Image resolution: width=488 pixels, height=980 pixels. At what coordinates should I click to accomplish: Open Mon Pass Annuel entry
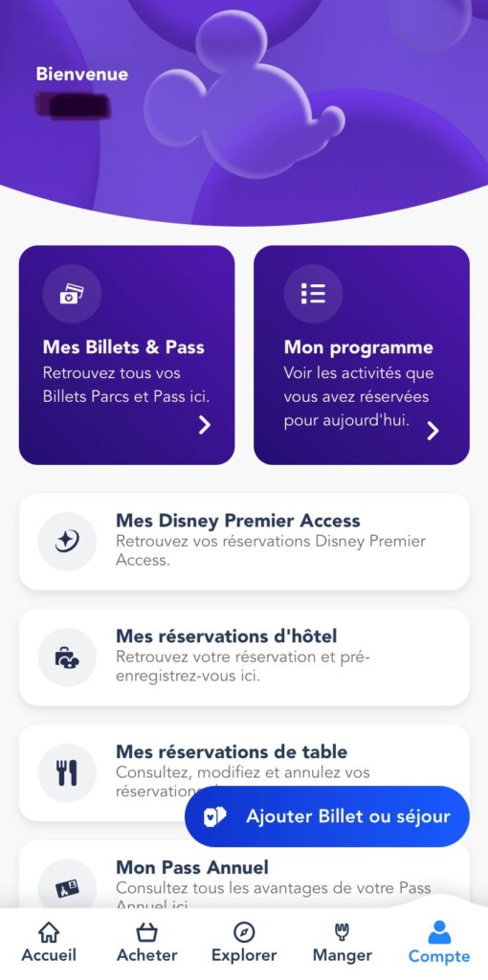pos(244,875)
